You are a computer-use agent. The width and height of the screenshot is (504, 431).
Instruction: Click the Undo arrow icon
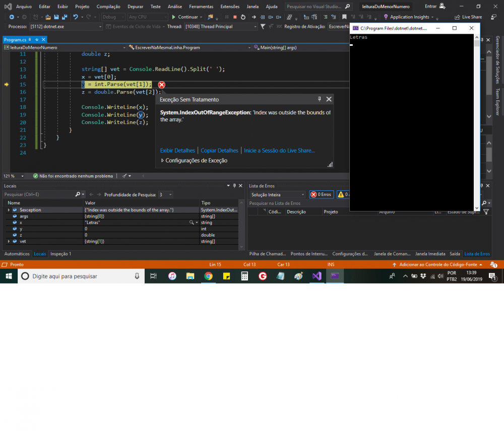point(75,17)
